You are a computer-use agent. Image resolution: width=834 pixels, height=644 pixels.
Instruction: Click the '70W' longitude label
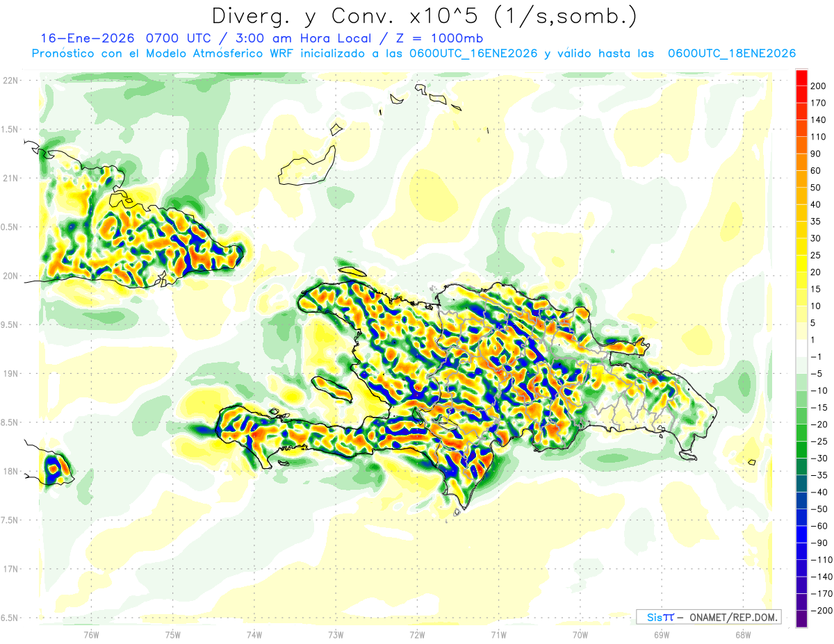(x=580, y=634)
